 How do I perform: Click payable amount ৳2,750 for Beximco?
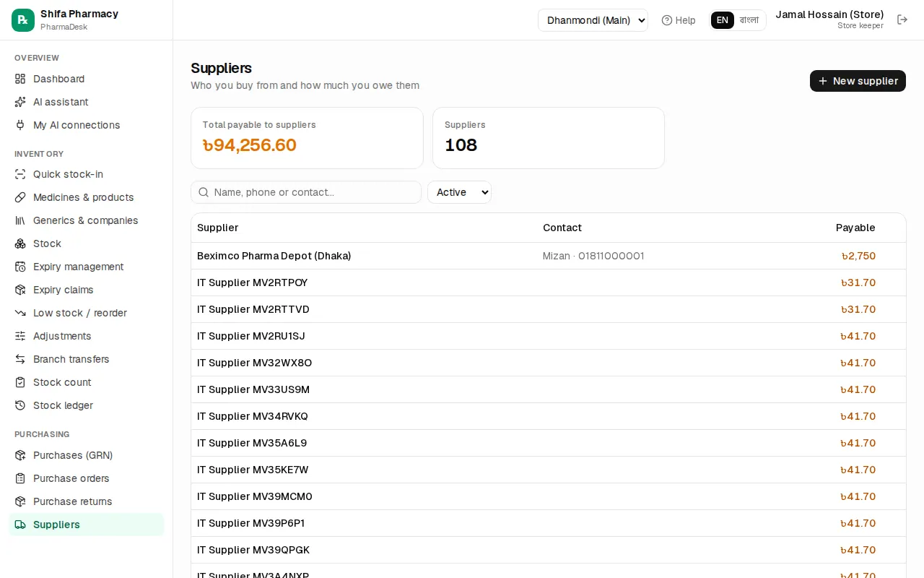tap(858, 256)
